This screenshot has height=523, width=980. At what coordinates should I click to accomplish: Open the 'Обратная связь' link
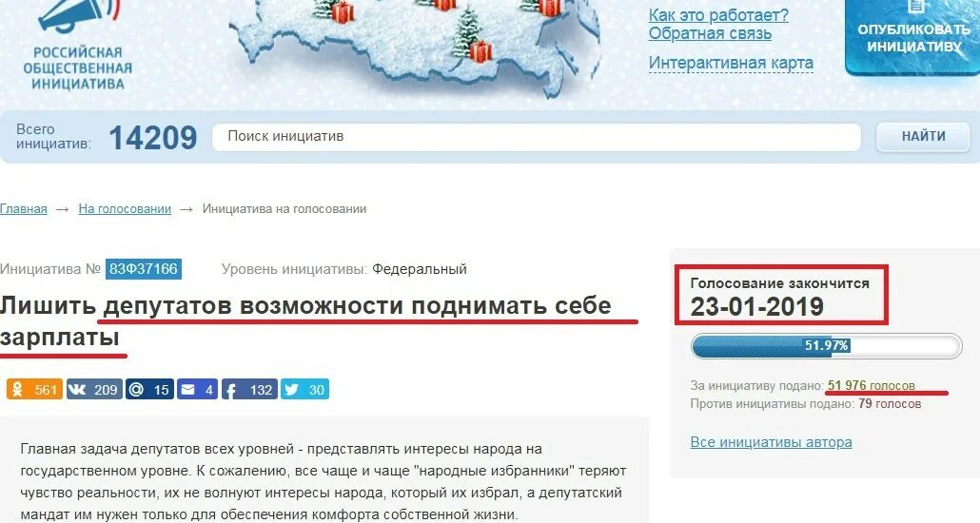point(710,33)
